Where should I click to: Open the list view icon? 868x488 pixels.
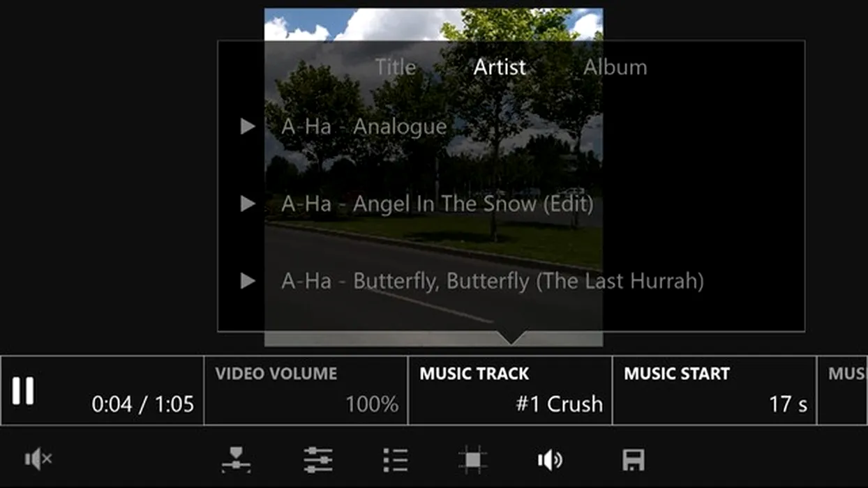coord(396,459)
